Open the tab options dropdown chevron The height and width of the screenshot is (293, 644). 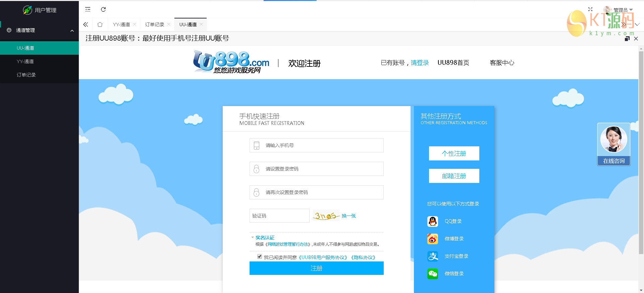[637, 25]
